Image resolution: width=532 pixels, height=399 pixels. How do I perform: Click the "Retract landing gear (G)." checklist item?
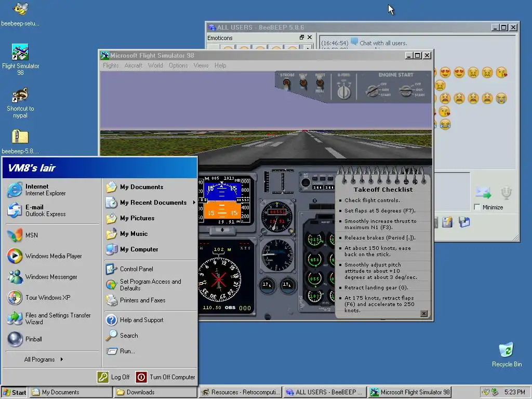[376, 287]
